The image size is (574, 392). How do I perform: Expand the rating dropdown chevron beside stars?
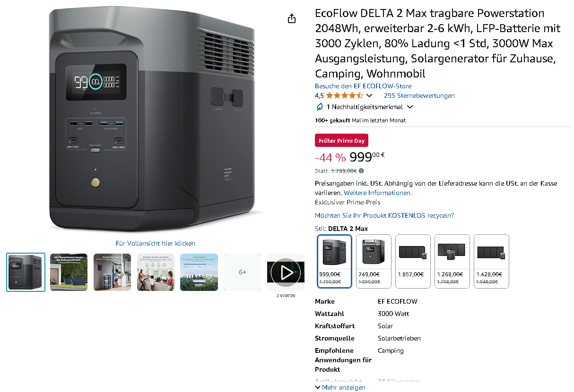click(x=369, y=95)
